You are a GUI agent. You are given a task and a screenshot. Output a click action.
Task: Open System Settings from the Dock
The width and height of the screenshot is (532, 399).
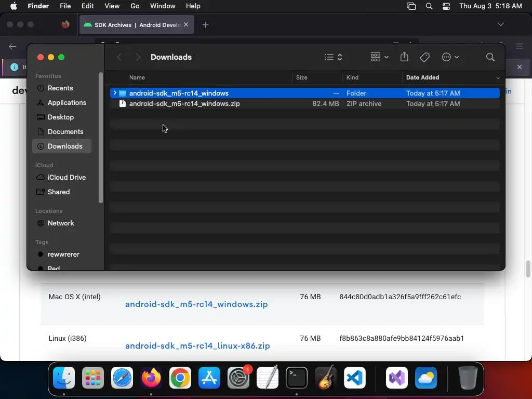click(x=238, y=377)
